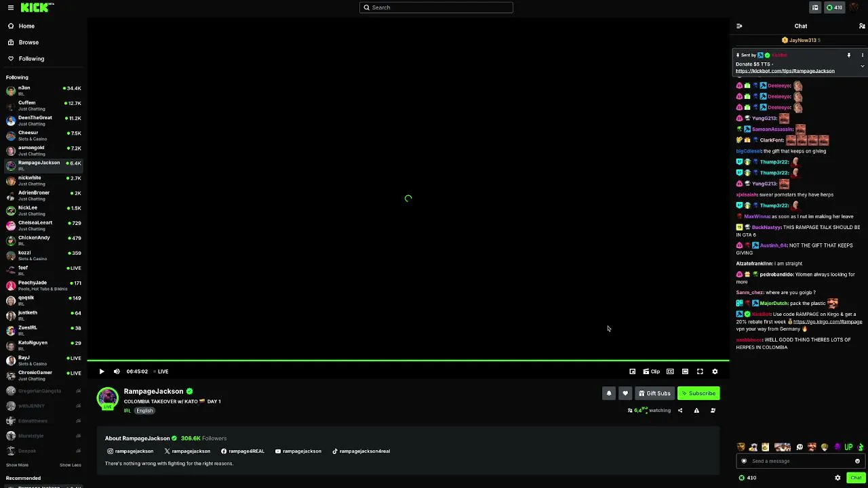
Task: Unfollow with the heart button
Action: pos(625,393)
